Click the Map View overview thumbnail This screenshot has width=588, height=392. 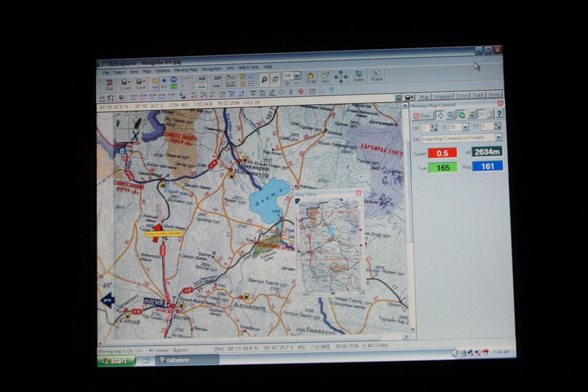(330, 246)
